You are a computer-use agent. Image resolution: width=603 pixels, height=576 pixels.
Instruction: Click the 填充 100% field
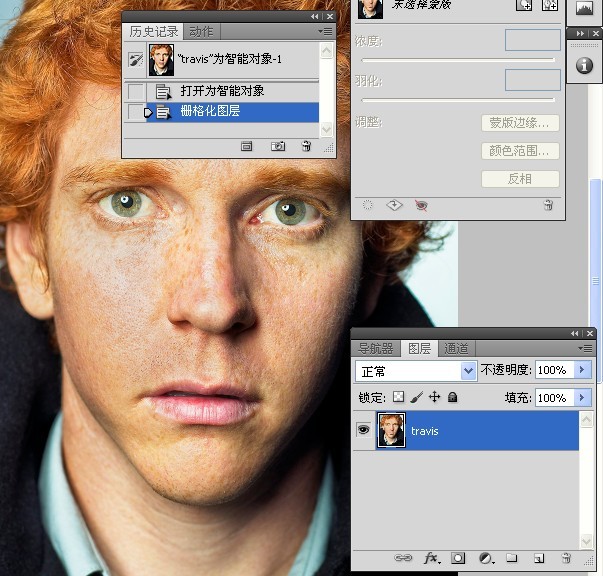(554, 397)
